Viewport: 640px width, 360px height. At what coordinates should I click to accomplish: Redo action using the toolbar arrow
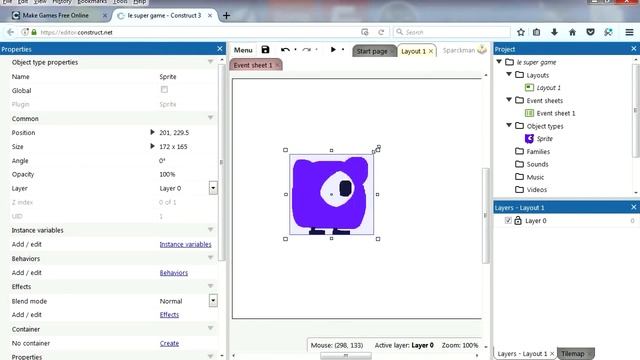click(x=307, y=50)
